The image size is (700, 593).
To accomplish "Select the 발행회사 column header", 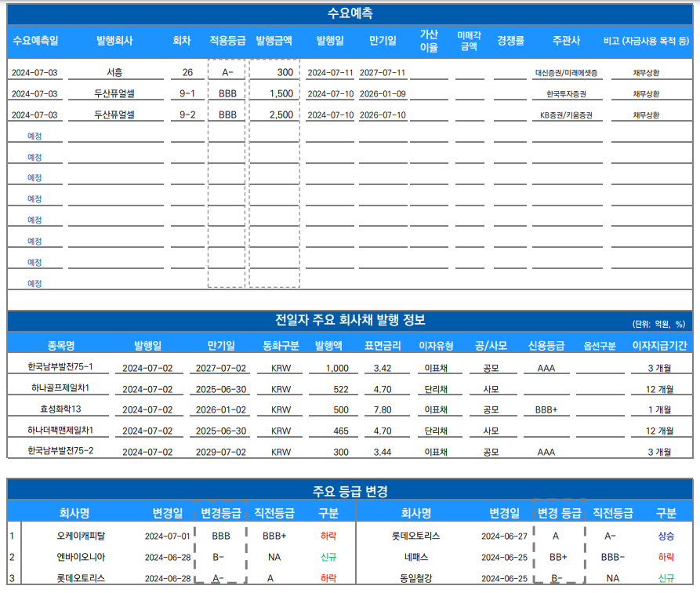I will 114,41.
